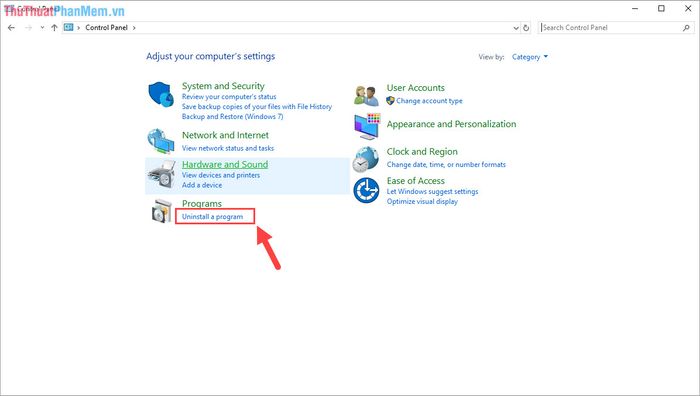Click the Network and Internet globe icon
This screenshot has width=700, height=396.
pyautogui.click(x=161, y=141)
